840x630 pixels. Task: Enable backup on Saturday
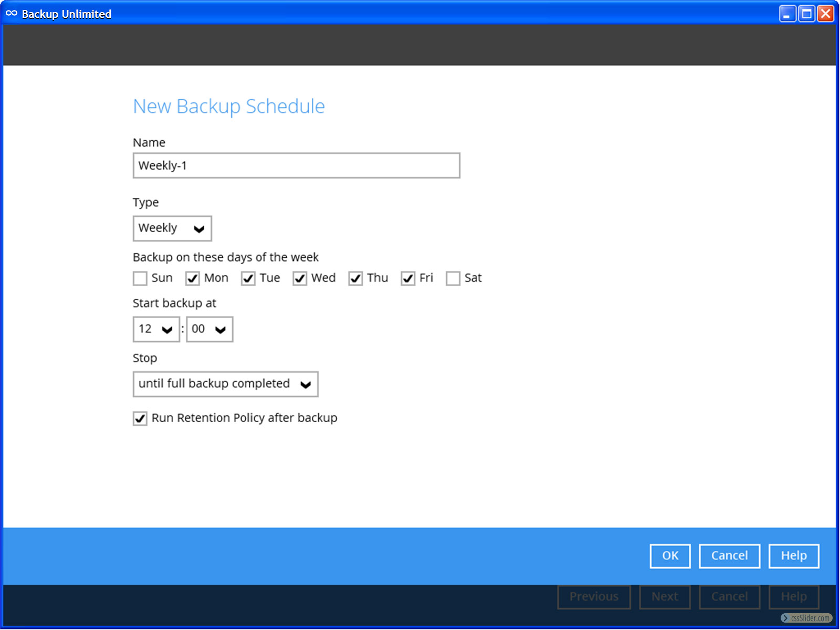click(x=453, y=278)
